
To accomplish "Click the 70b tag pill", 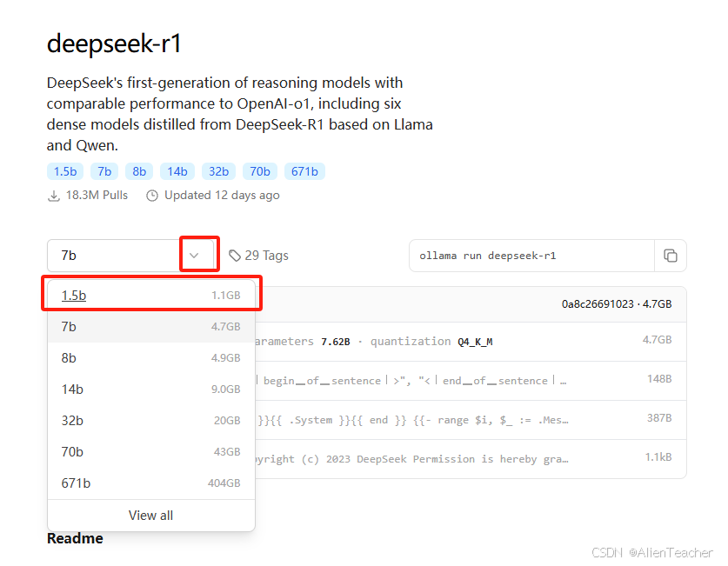I will point(260,171).
